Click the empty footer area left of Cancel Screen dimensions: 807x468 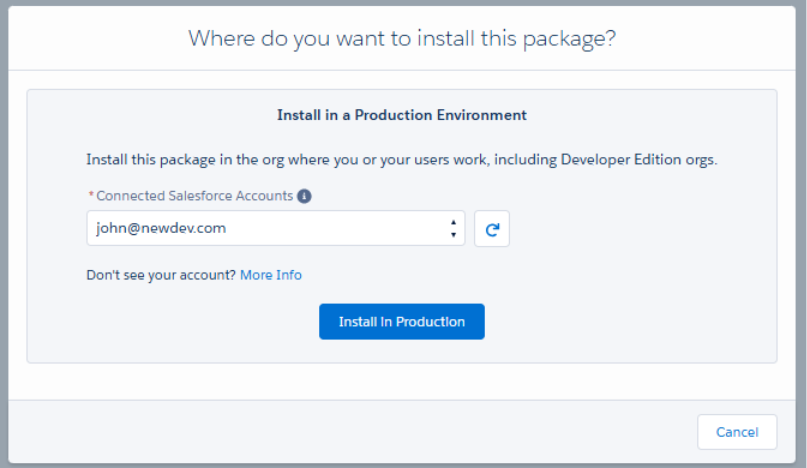[x=350, y=432]
